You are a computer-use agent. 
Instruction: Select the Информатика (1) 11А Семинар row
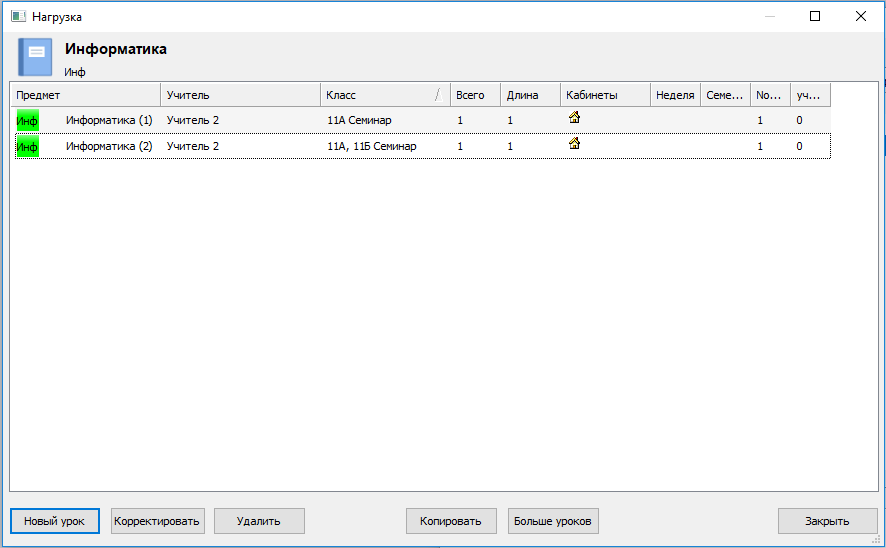click(x=300, y=120)
